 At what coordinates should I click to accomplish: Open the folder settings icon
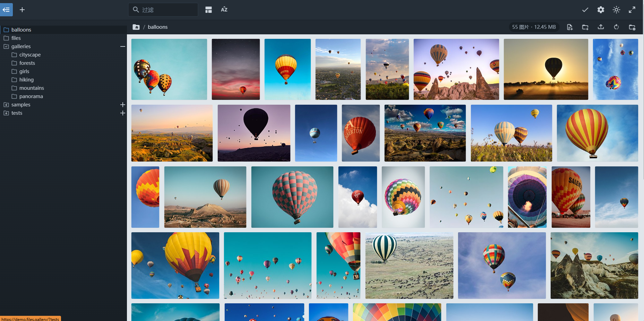[632, 27]
